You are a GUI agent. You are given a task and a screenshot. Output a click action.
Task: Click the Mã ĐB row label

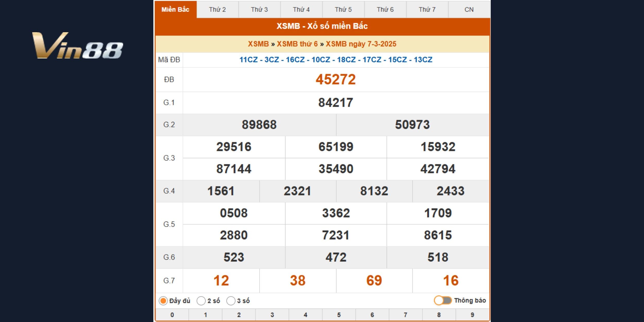[x=169, y=60]
